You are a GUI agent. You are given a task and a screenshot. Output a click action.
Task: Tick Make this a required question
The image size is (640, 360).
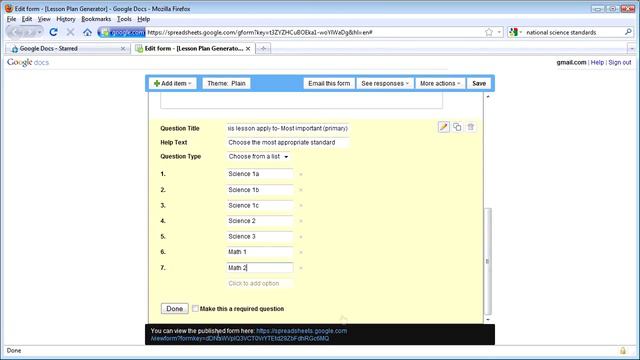tap(195, 309)
